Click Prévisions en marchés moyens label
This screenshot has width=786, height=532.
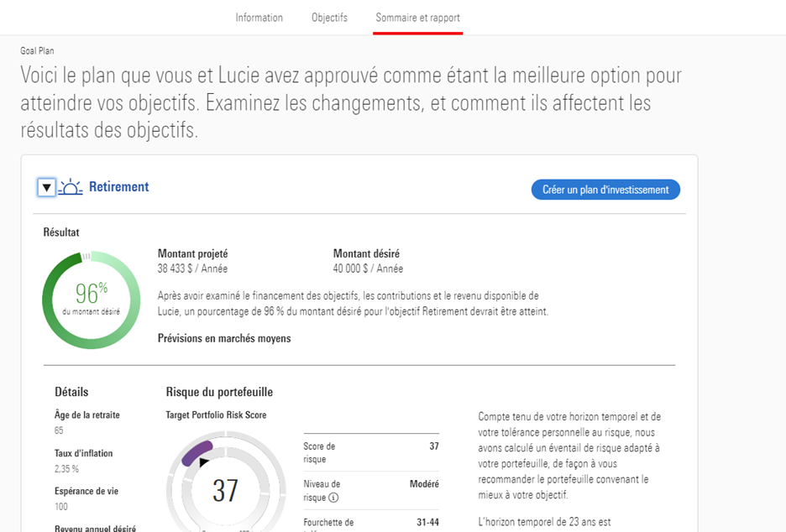tap(224, 338)
